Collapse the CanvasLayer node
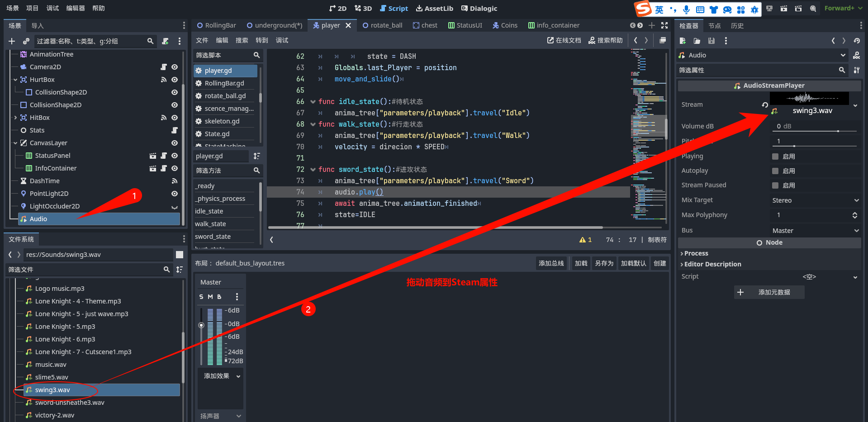868x422 pixels. (15, 143)
